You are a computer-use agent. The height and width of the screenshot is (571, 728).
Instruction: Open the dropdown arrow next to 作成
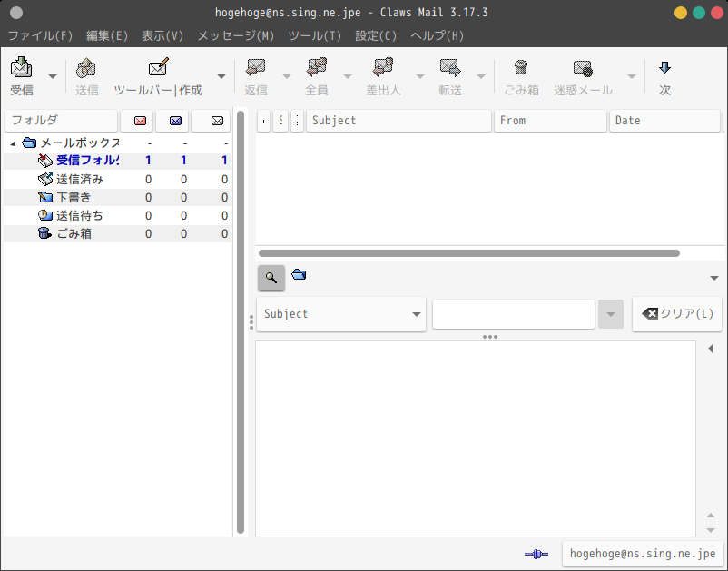pyautogui.click(x=221, y=76)
